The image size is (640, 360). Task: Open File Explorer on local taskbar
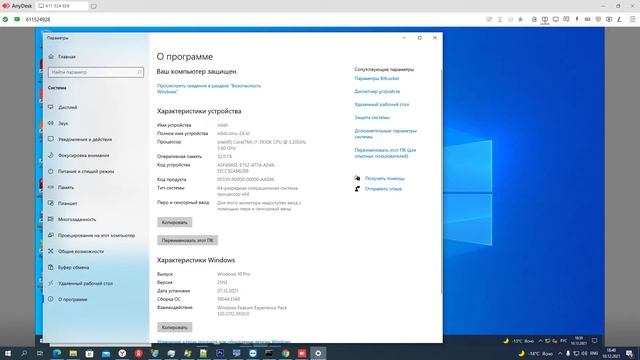click(x=73, y=353)
